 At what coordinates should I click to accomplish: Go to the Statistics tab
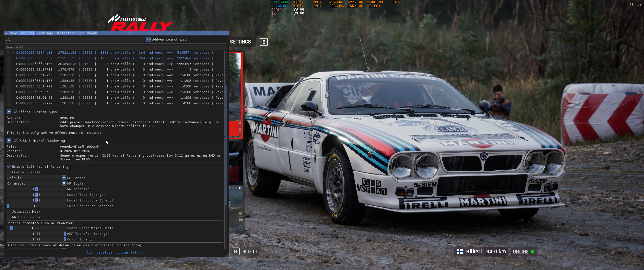click(66, 33)
